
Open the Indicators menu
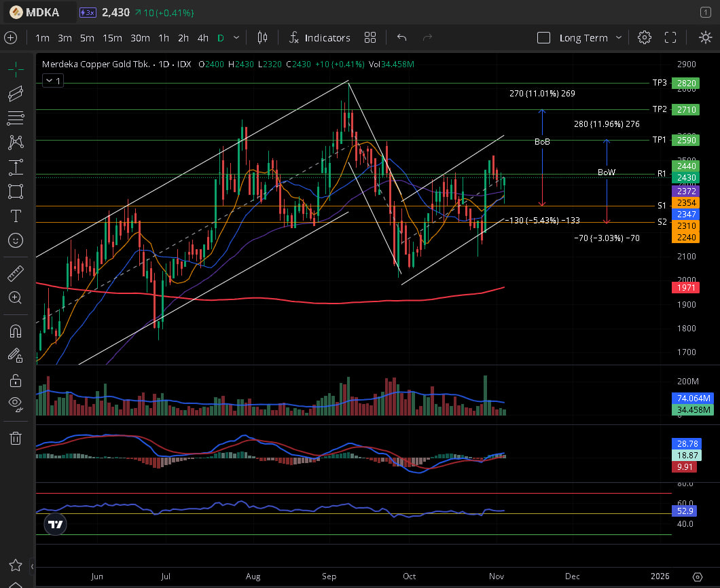coord(319,38)
